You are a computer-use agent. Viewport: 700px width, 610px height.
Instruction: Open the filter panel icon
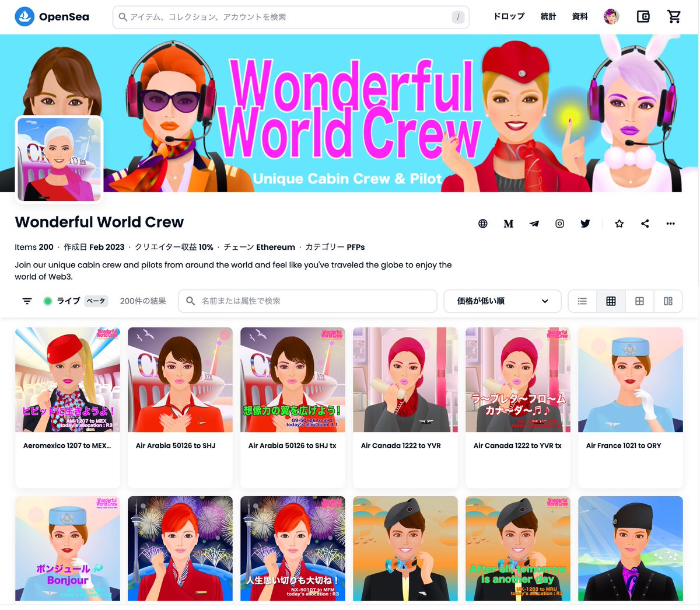[x=27, y=301]
